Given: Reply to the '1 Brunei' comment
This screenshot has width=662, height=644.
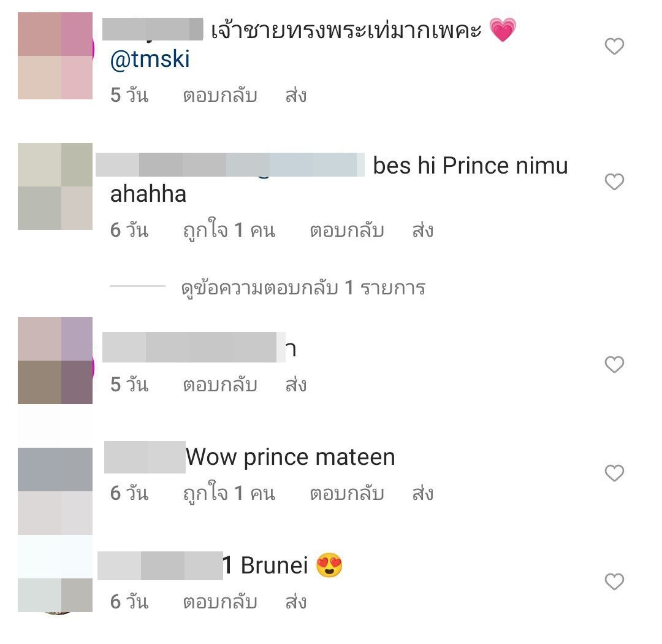Looking at the screenshot, I should click(x=220, y=602).
